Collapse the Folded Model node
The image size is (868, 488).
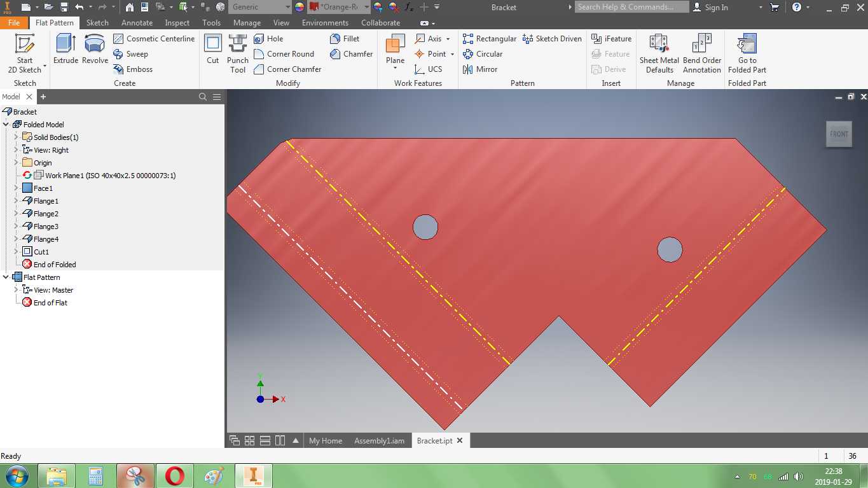6,125
